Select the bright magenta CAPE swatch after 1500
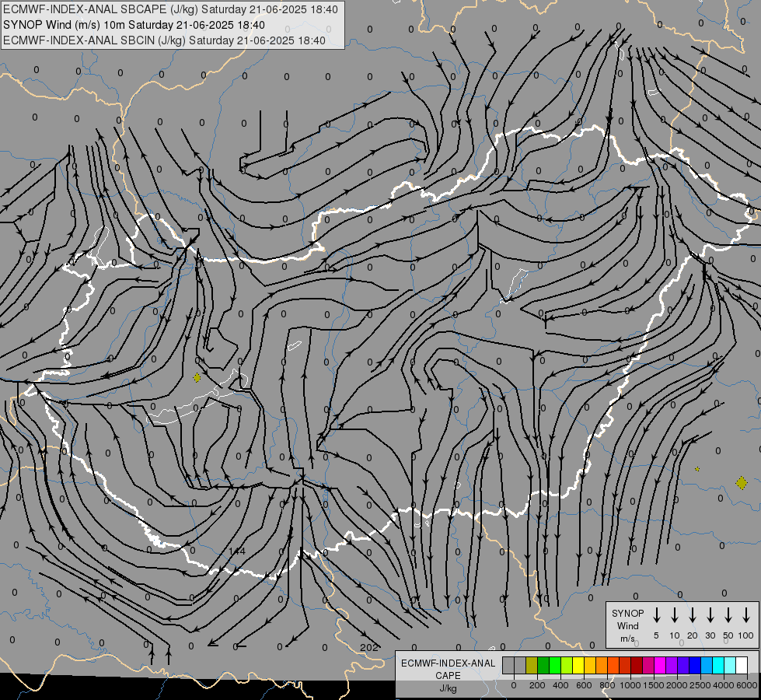 click(660, 666)
